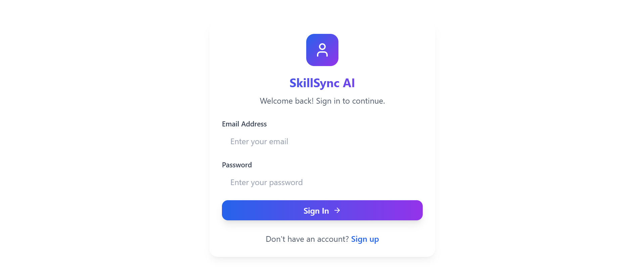Click the person silhouette in the logo
This screenshot has height=277, width=644.
click(x=322, y=50)
